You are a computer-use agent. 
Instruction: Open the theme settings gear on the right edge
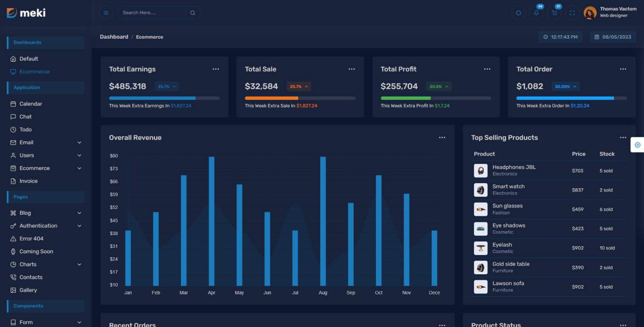[637, 145]
